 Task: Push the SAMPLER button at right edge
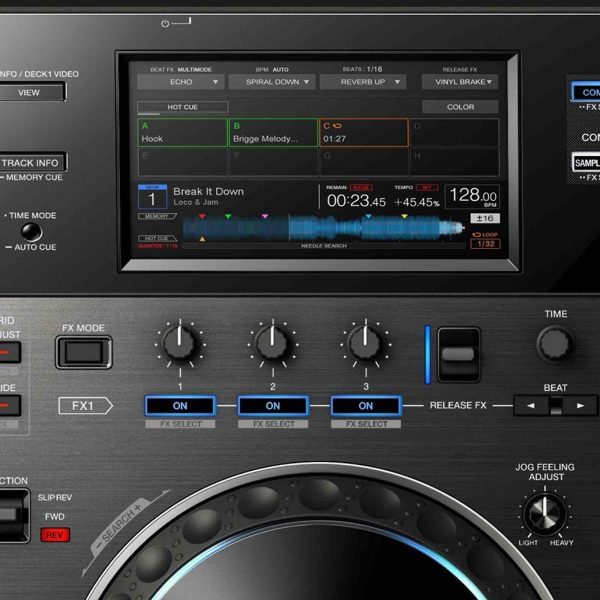click(x=586, y=163)
